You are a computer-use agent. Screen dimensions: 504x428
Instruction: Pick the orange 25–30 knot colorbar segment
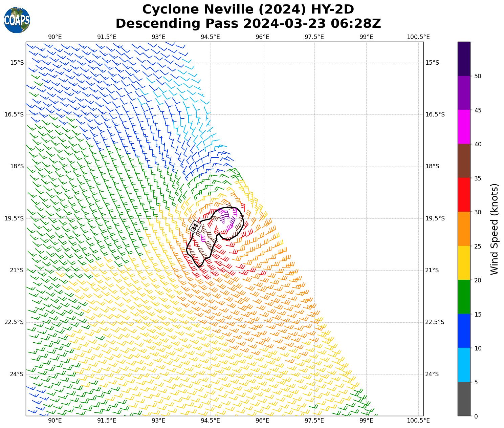click(464, 229)
